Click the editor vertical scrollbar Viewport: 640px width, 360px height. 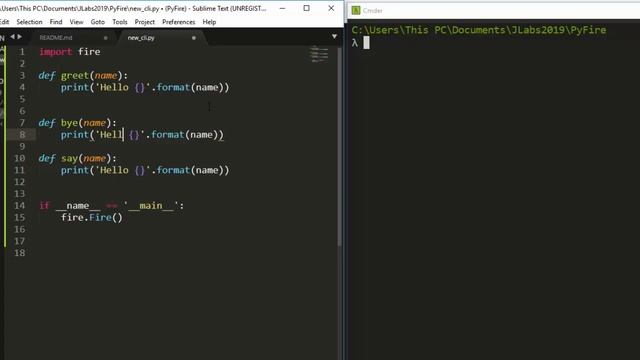(x=340, y=147)
